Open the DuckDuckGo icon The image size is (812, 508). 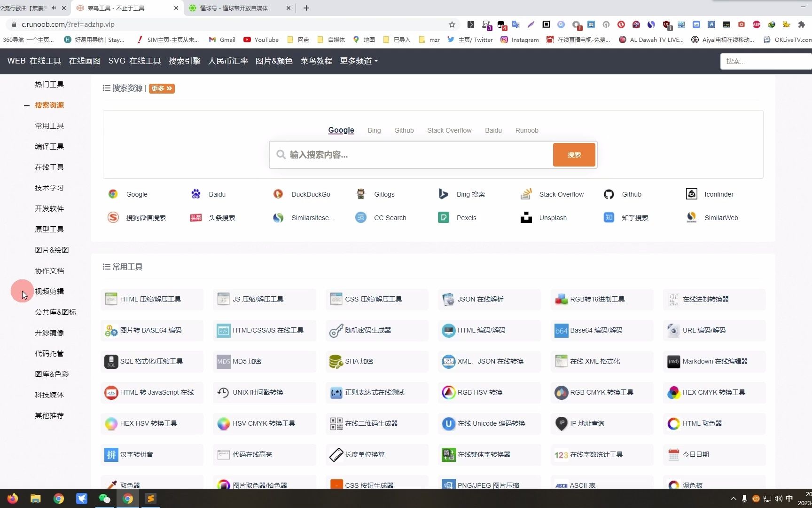[x=278, y=194]
